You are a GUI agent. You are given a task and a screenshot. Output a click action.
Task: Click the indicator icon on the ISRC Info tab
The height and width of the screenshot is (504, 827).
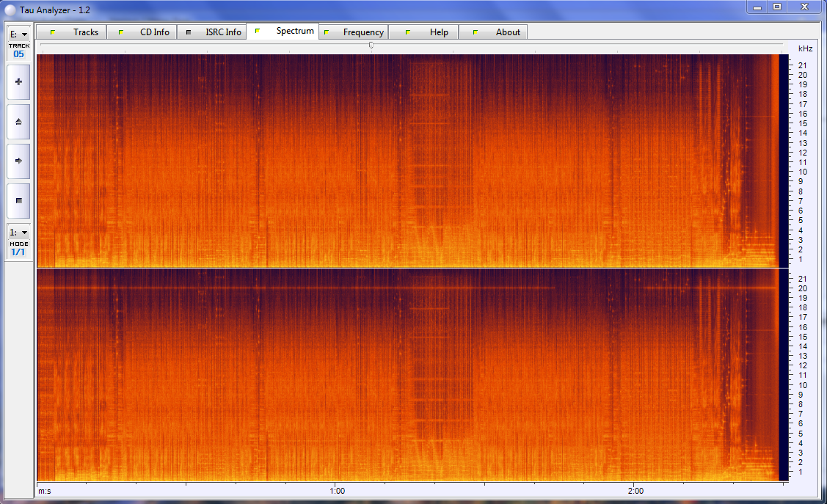(189, 32)
